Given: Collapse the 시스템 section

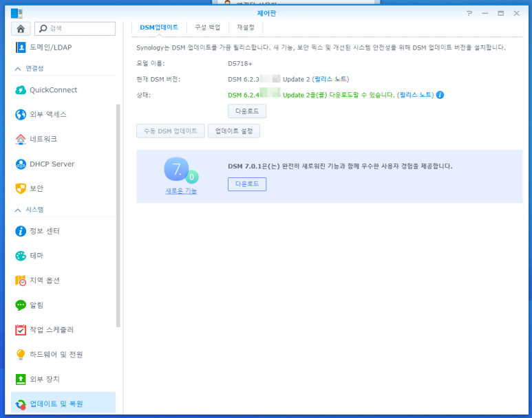Looking at the screenshot, I should [18, 210].
